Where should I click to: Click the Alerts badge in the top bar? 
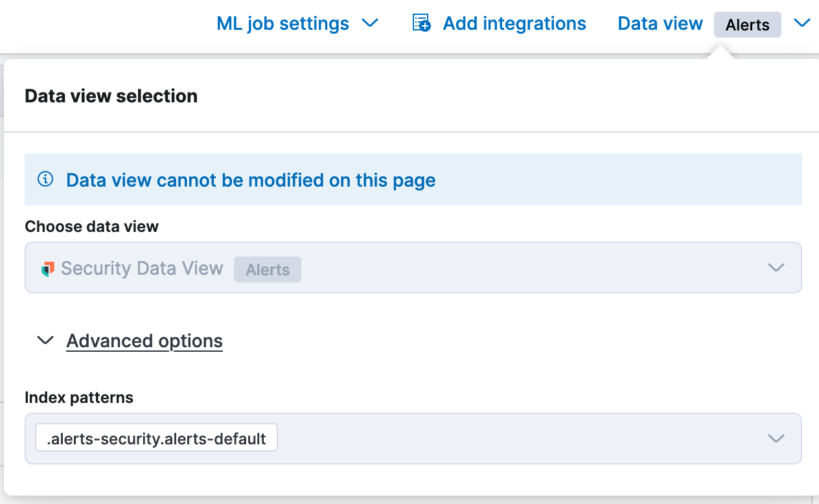(x=747, y=25)
